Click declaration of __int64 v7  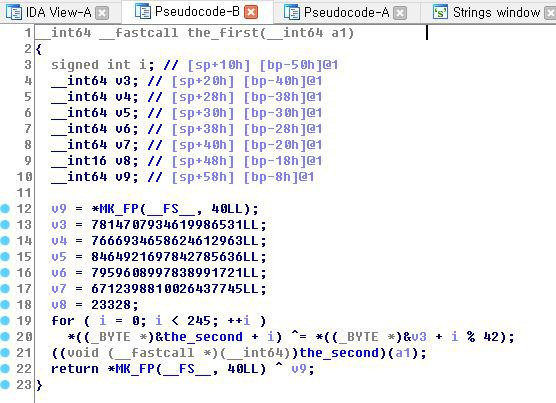point(95,145)
